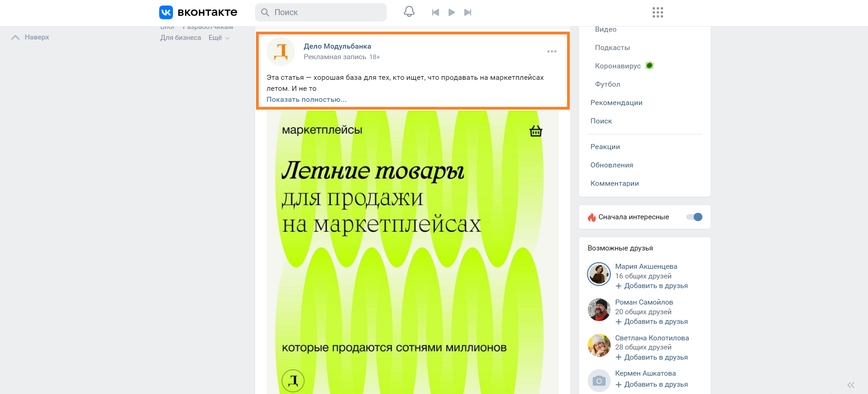Skip to next music track
868x394 pixels.
click(467, 12)
